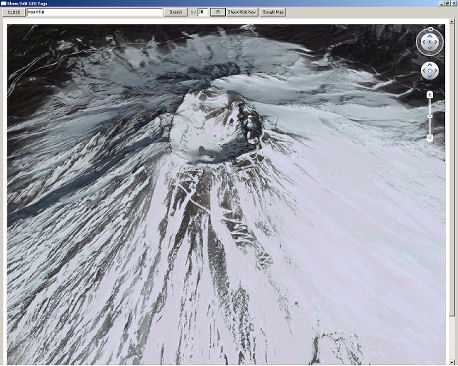458x366 pixels.
Task: Click the Show/Hide Nav button
Action: click(242, 12)
